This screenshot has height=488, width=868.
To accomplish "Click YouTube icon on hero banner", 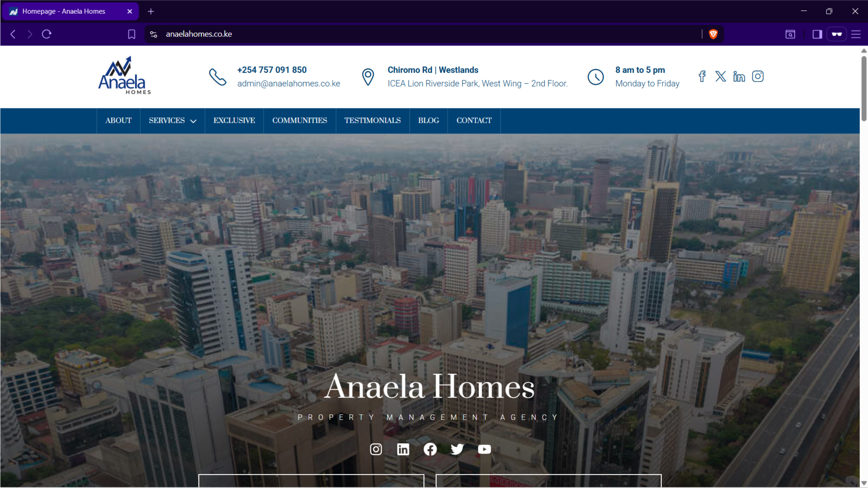I will click(x=484, y=449).
